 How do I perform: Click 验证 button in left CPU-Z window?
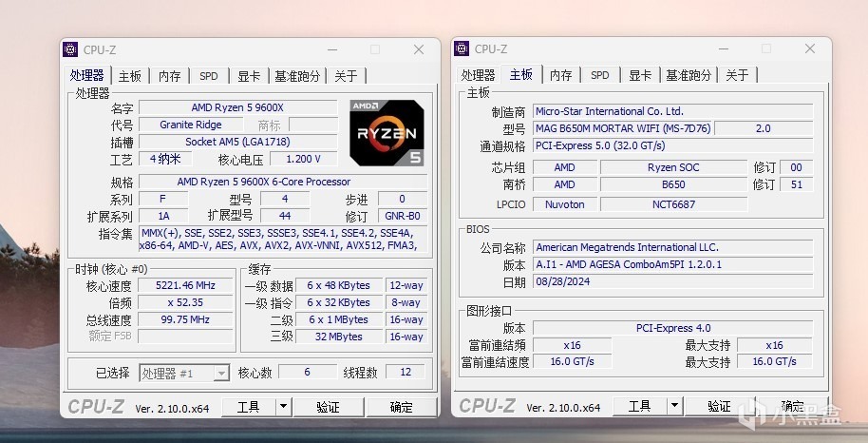(x=329, y=407)
